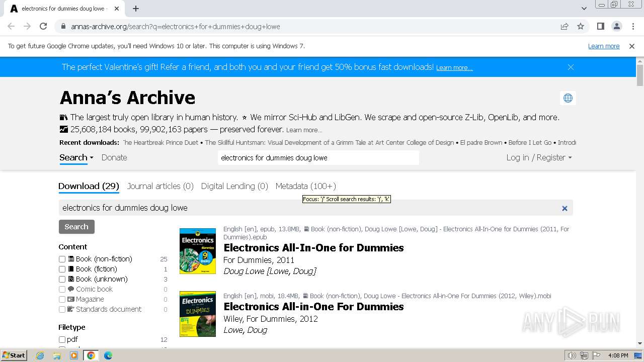Image resolution: width=644 pixels, height=362 pixels.
Task: Check the Book (unknown) filter
Action: pyautogui.click(x=62, y=280)
